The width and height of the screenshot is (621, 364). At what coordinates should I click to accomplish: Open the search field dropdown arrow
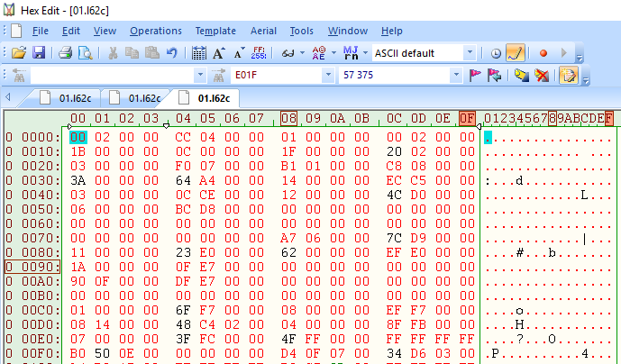tap(200, 75)
